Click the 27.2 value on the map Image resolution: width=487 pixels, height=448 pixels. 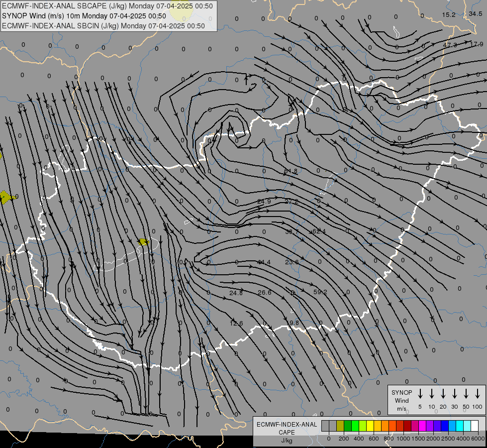coord(292,202)
